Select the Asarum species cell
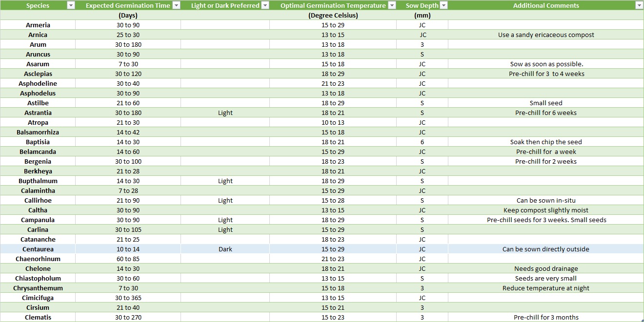Image resolution: width=644 pixels, height=322 pixels. (x=38, y=64)
